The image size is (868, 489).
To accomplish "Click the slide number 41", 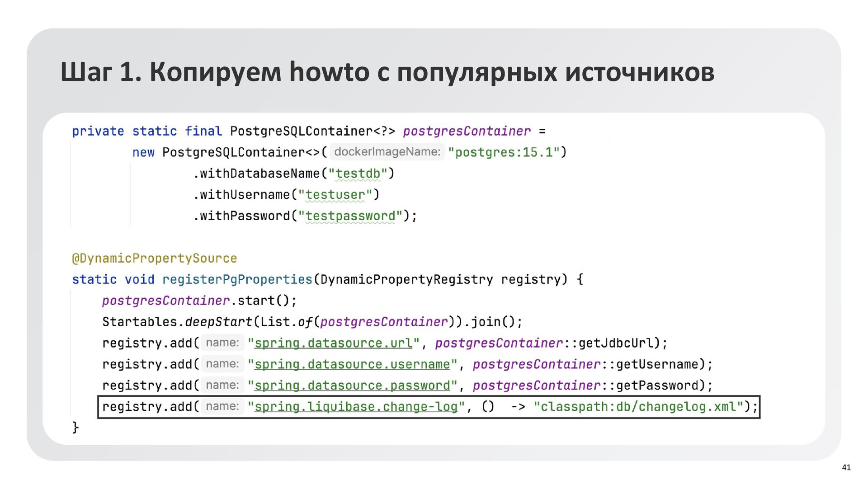I will (846, 467).
